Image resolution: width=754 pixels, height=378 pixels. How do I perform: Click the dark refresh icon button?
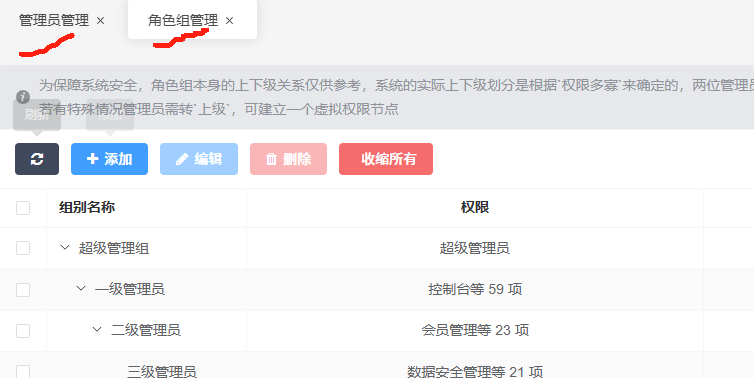tap(37, 159)
